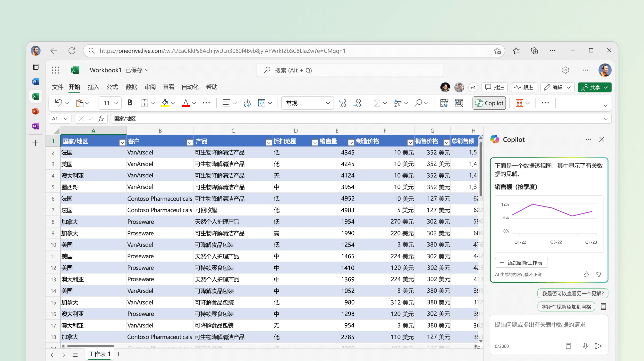Click the Fill Color icon
Viewport: 644px width, 361px height.
[166, 103]
